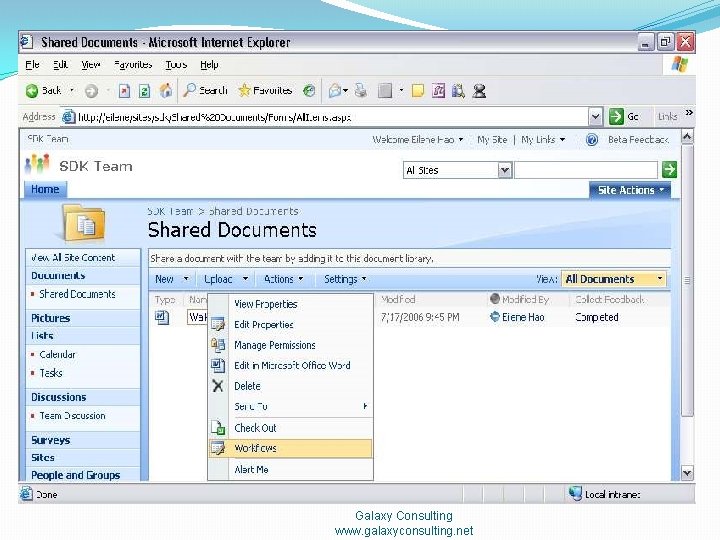Image resolution: width=720 pixels, height=540 pixels.
Task: Click the Messenger icon in toolbar
Action: 479,91
